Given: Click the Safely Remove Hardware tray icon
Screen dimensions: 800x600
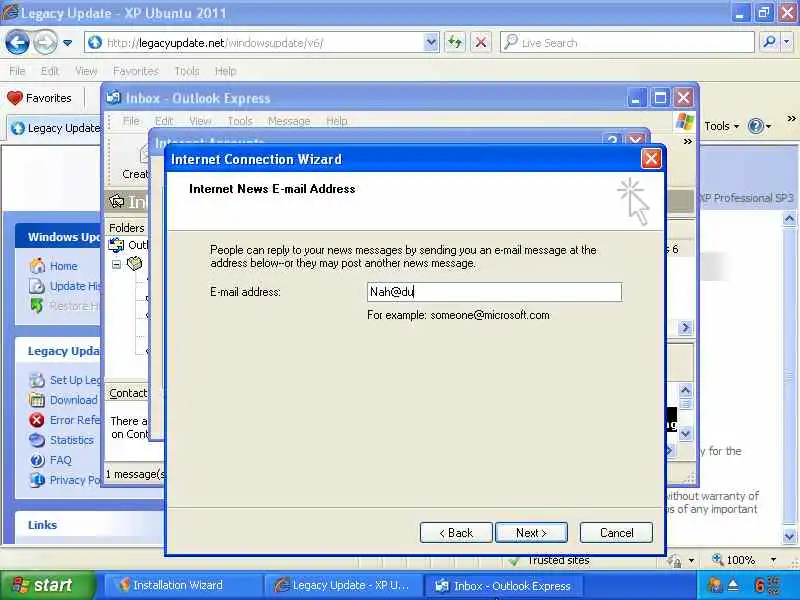Looking at the screenshot, I should pyautogui.click(x=733, y=585).
